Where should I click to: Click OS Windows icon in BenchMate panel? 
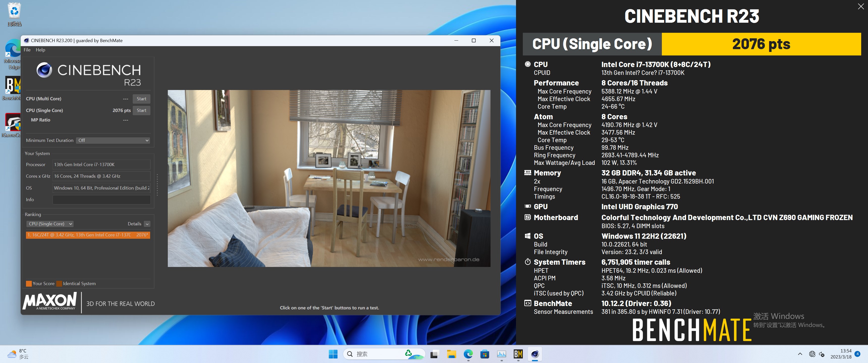[528, 236]
